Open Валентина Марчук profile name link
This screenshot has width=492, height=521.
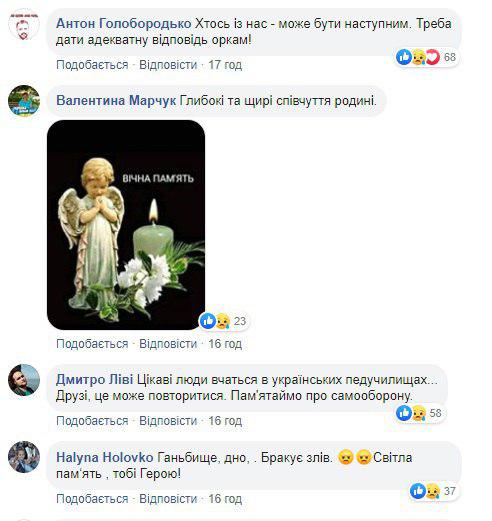pyautogui.click(x=116, y=100)
